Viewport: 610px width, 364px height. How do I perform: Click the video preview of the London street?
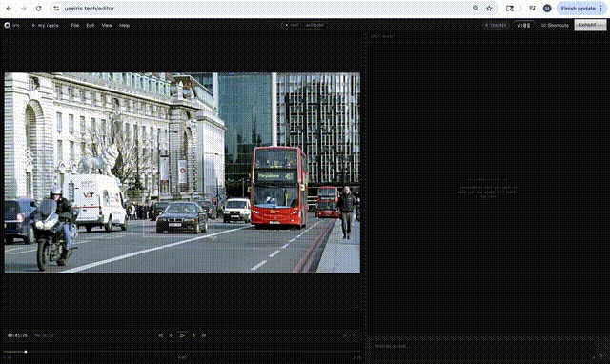[182, 172]
